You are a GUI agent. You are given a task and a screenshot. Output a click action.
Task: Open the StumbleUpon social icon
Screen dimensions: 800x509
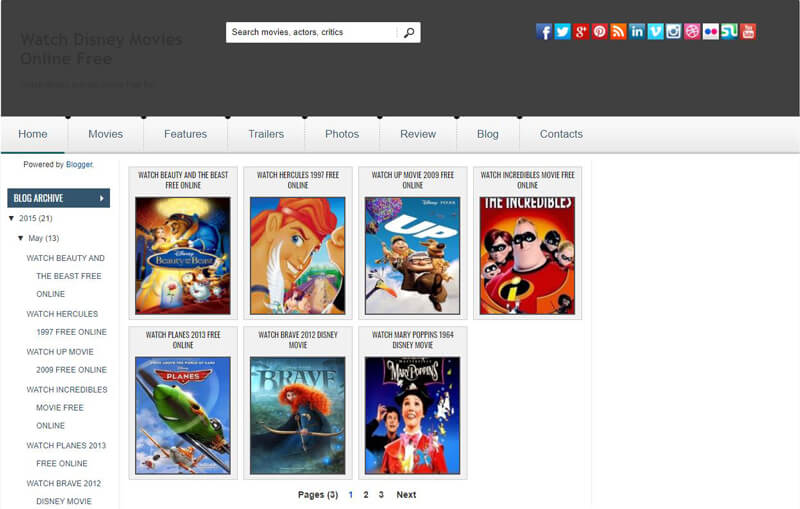tap(729, 32)
